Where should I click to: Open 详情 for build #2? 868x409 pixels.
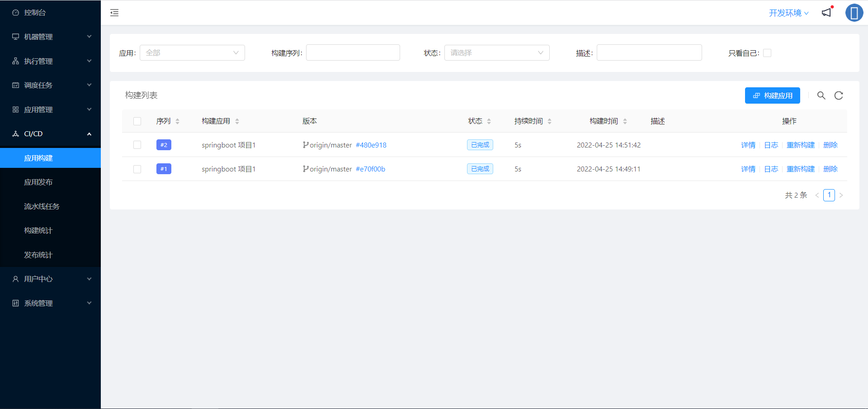pos(748,145)
